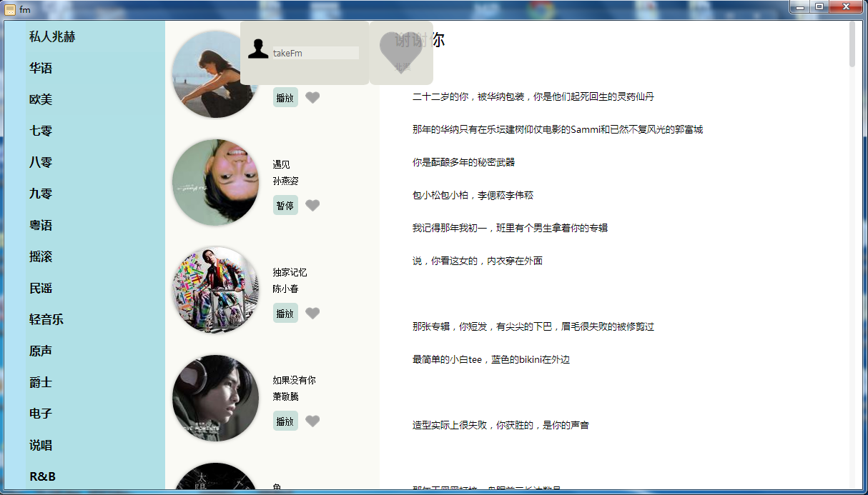Image resolution: width=868 pixels, height=495 pixels.
Task: Open the 私人兆赫 channel
Action: [52, 36]
